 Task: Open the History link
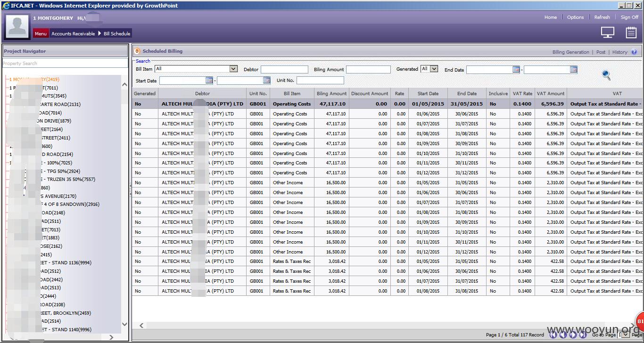pyautogui.click(x=619, y=52)
